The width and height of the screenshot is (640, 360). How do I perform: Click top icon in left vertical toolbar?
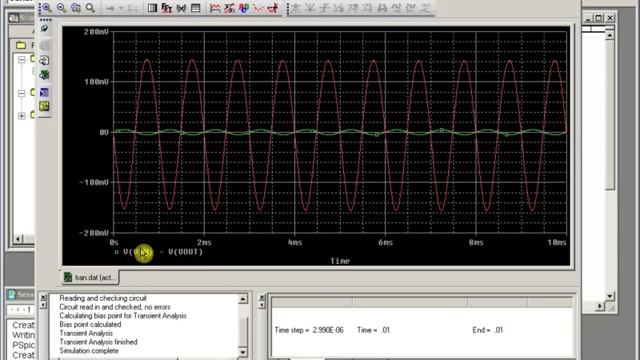tap(44, 29)
